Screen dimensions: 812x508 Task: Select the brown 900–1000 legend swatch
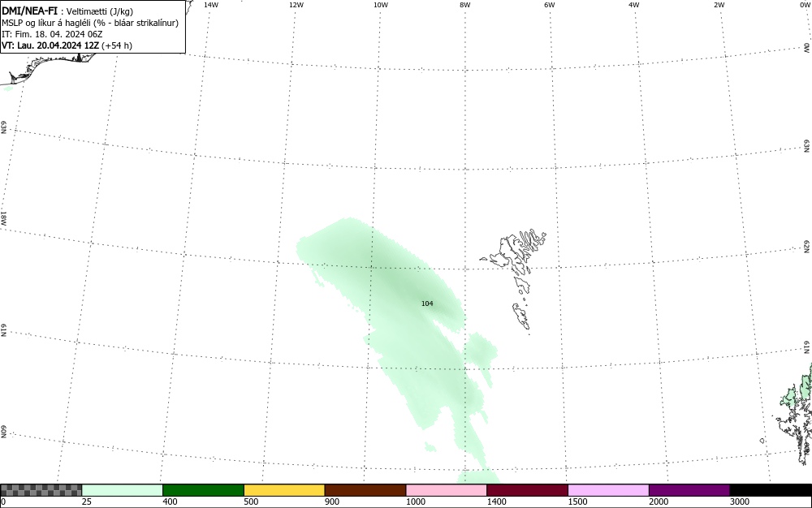click(365, 490)
